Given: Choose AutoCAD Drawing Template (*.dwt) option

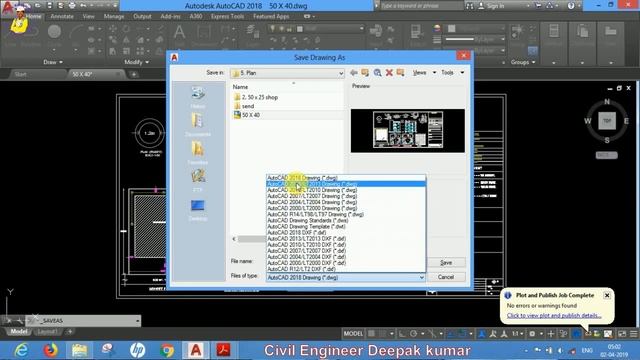Looking at the screenshot, I should [346, 227].
